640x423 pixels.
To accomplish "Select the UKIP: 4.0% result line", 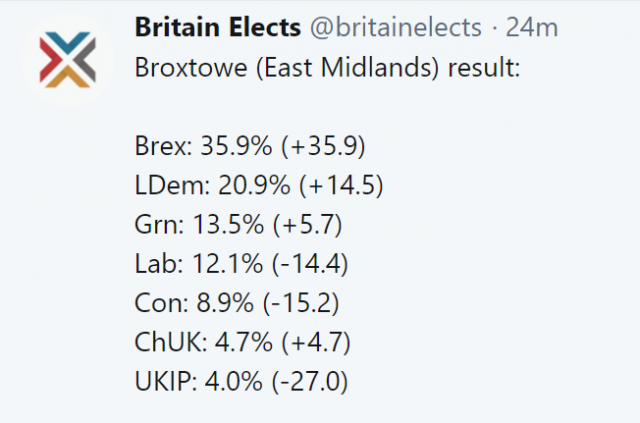I will 241,381.
